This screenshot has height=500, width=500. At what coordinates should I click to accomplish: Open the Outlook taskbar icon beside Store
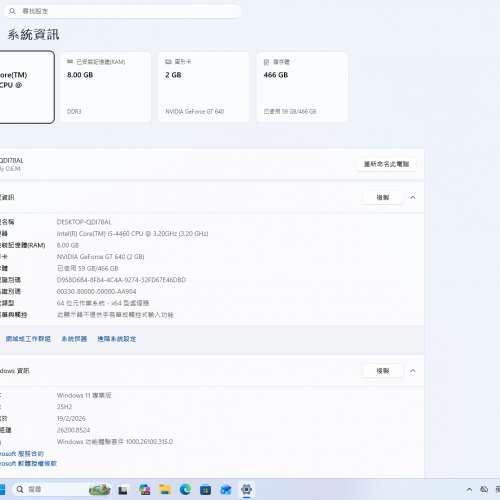(226, 490)
